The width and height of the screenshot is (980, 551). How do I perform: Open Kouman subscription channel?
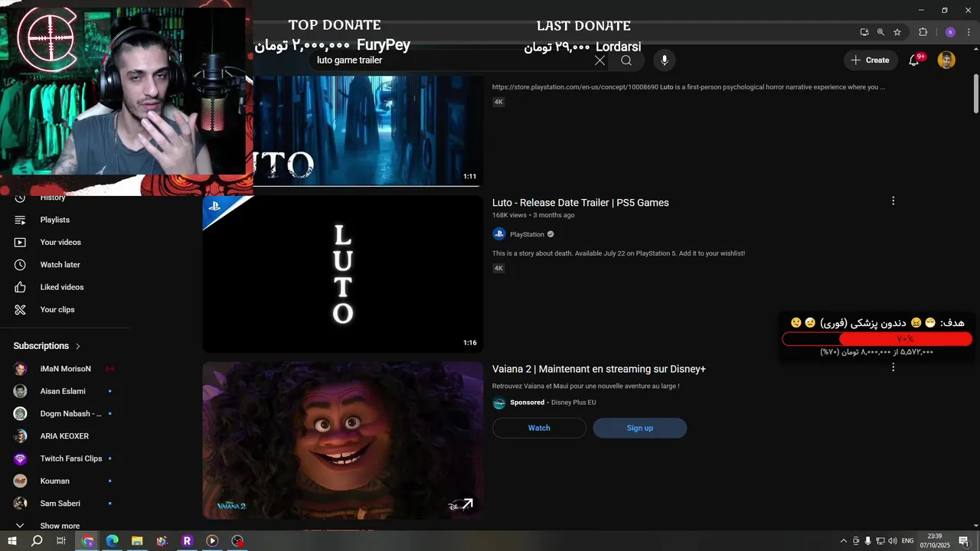[x=54, y=481]
